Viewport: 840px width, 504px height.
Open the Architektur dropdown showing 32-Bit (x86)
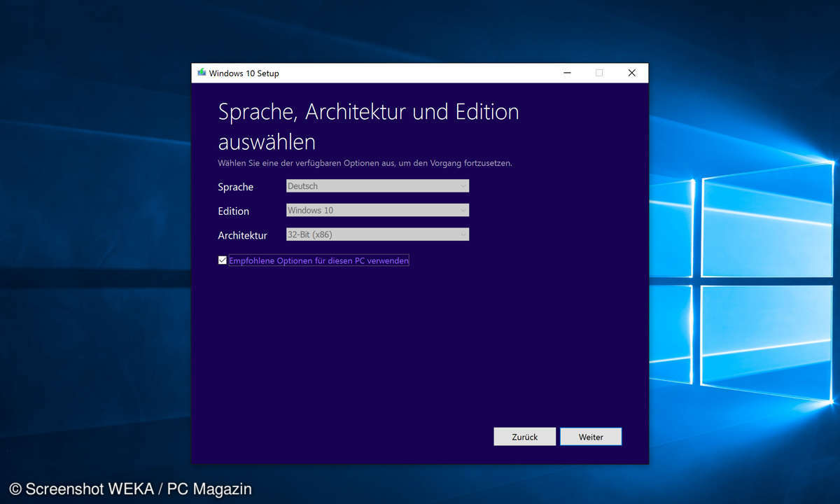coord(377,234)
